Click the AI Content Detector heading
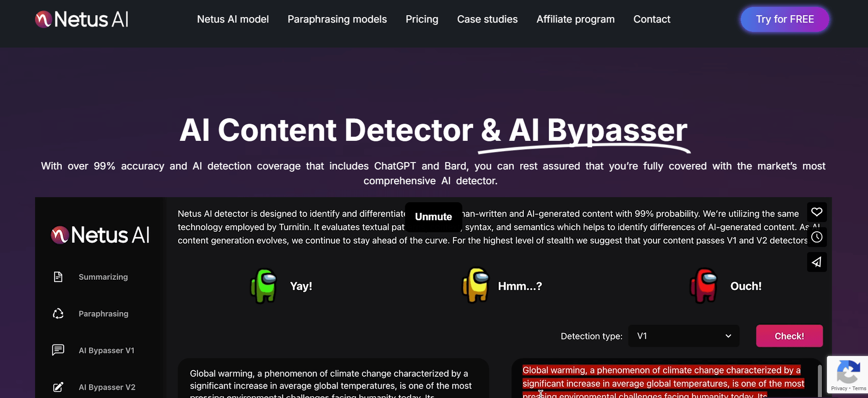 [433, 130]
